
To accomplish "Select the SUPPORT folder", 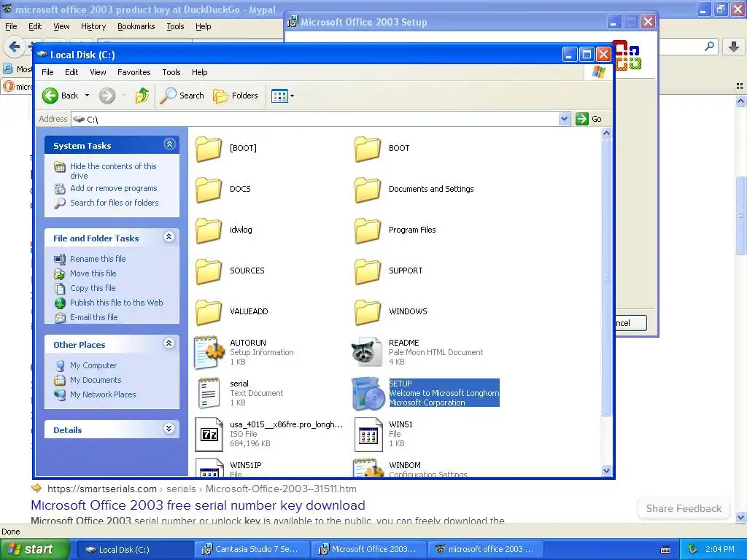I will (x=368, y=271).
